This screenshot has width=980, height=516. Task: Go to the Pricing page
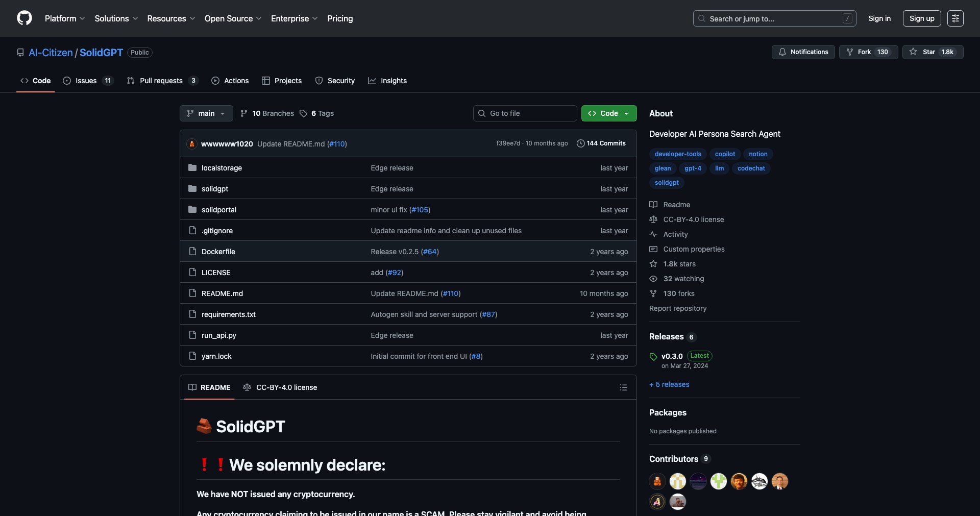point(340,18)
